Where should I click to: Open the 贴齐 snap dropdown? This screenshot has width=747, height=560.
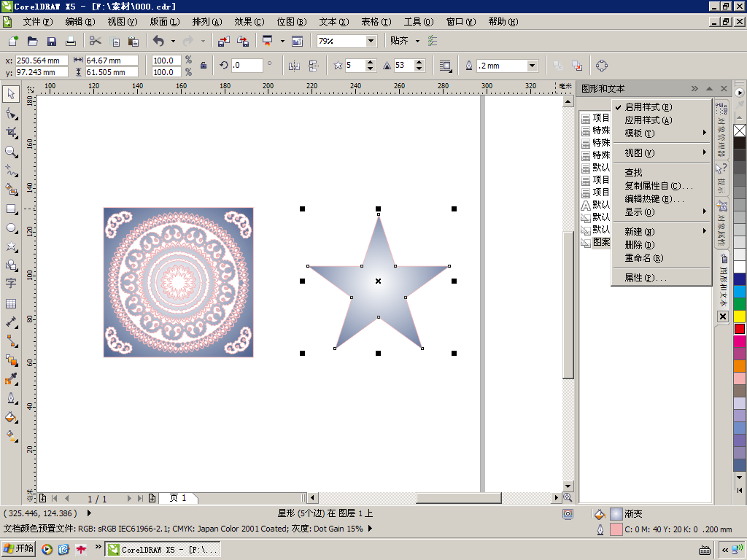(x=417, y=41)
